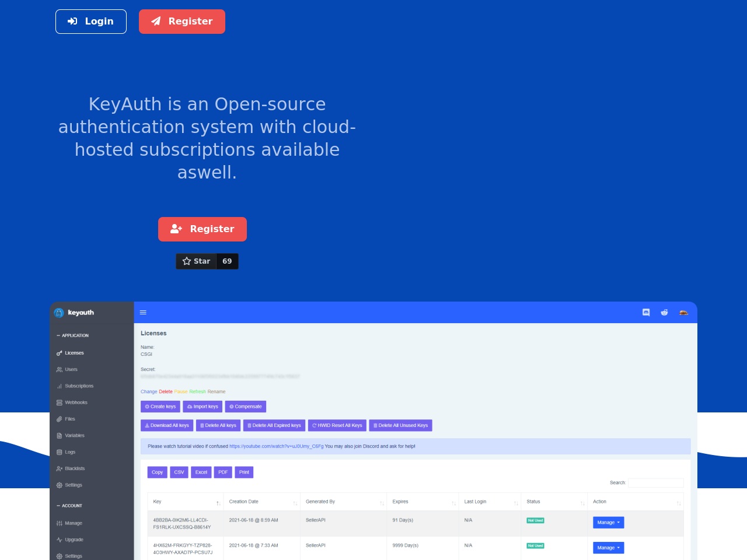Click the Not Used badge on first key row
The image size is (747, 560).
(535, 520)
